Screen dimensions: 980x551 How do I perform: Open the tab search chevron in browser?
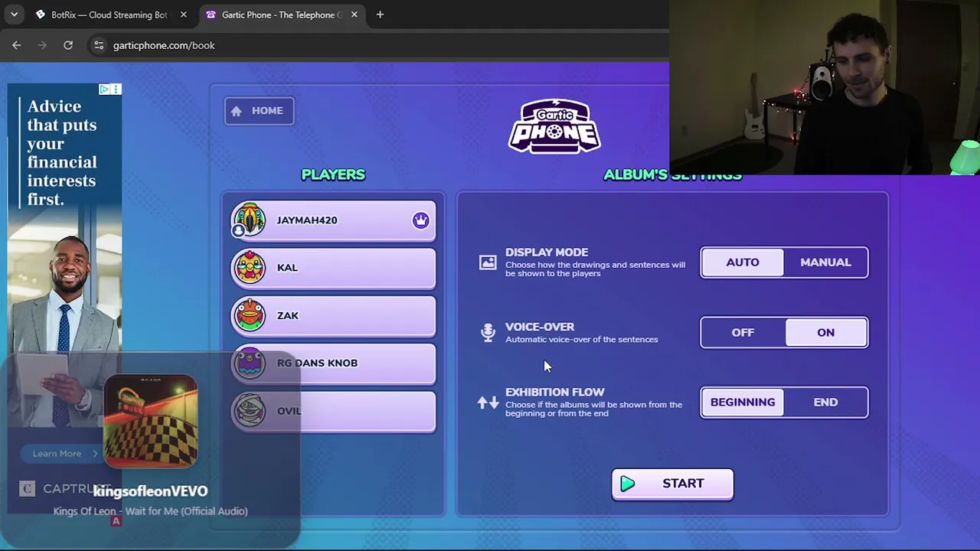pos(14,15)
